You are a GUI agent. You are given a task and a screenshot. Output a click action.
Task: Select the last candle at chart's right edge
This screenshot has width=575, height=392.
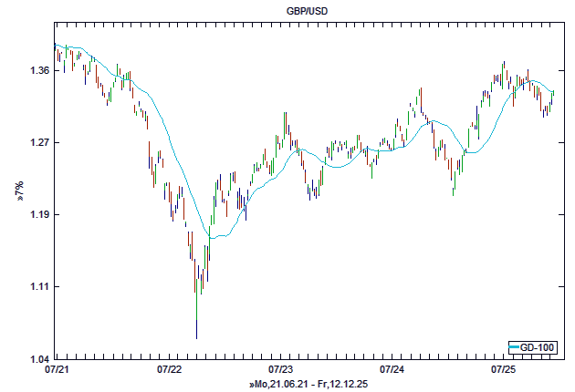(x=554, y=94)
